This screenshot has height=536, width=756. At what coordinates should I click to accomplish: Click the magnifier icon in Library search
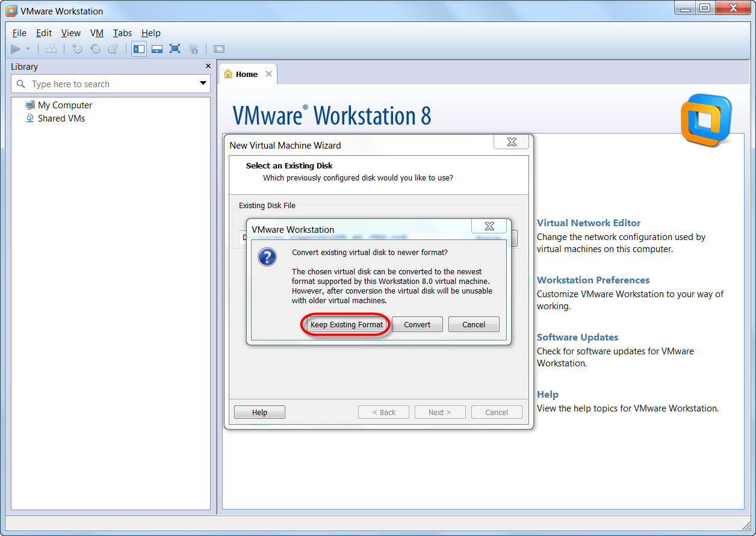coord(21,84)
